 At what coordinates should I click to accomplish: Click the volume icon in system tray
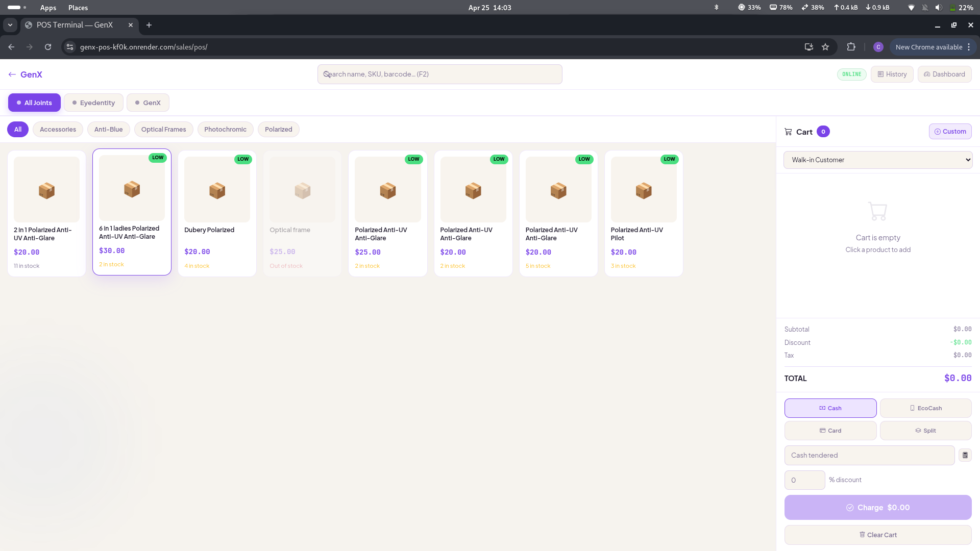(938, 8)
